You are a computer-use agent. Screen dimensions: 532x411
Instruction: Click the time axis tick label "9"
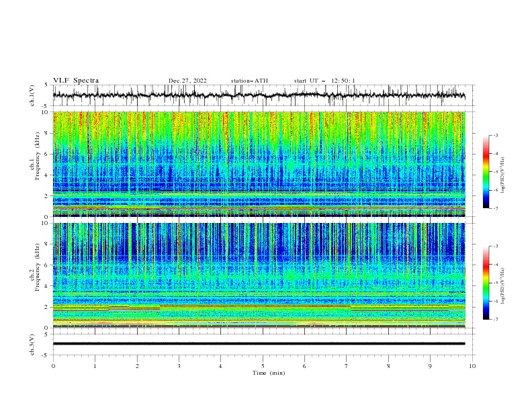pyautogui.click(x=430, y=366)
